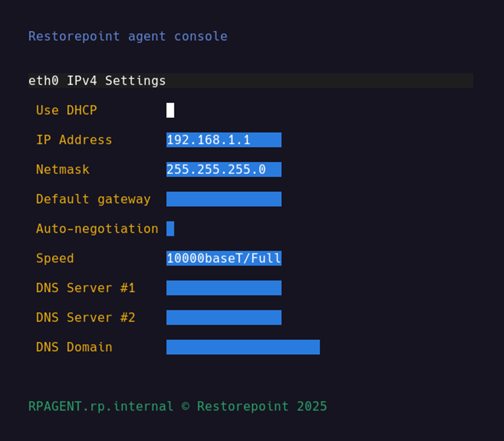Select the Netmask field showing 255.255.255.0
Screen dimensions: 504x441
[223, 170]
